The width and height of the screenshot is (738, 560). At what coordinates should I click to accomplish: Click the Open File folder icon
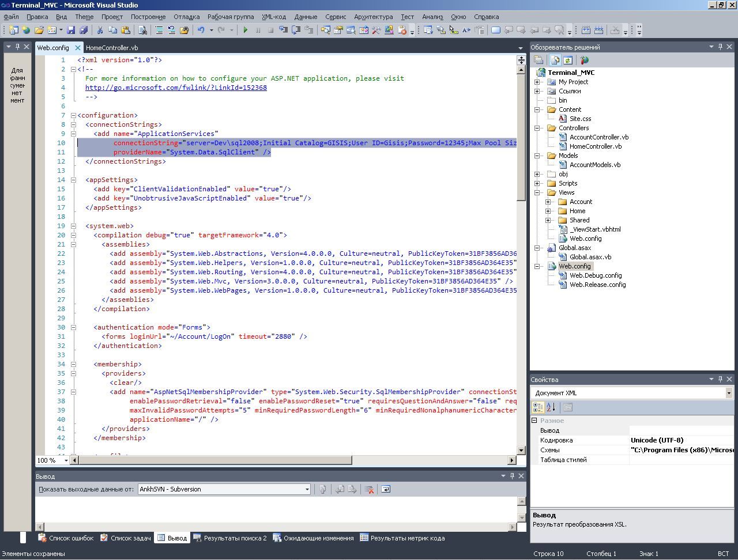pyautogui.click(x=39, y=30)
